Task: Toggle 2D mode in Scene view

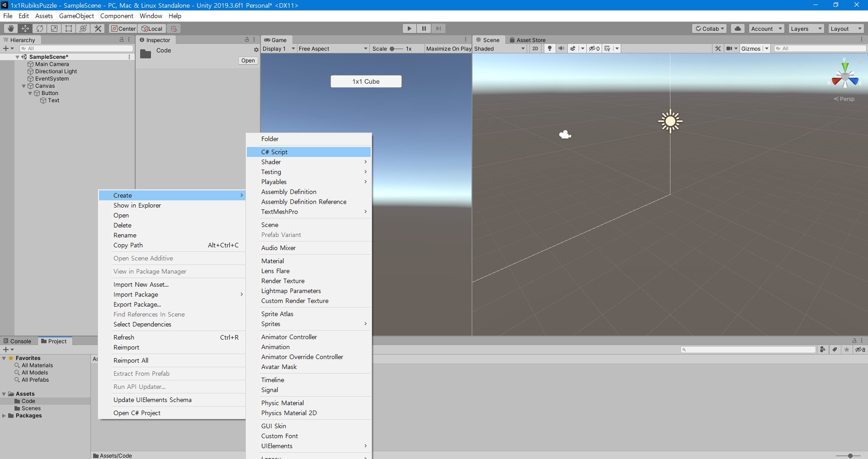Action: coord(535,48)
